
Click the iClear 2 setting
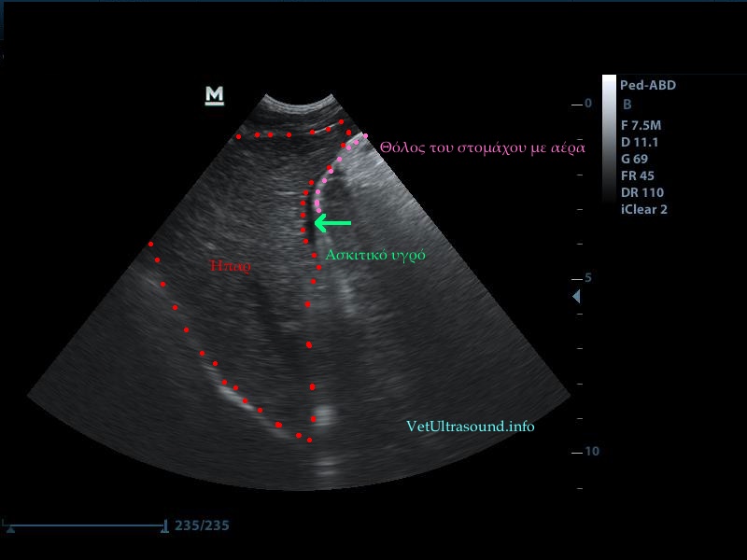point(644,209)
